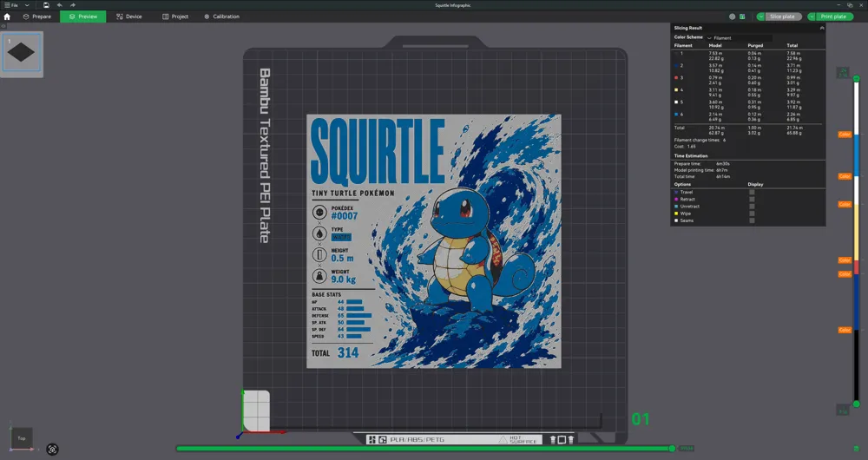Image resolution: width=868 pixels, height=460 pixels.
Task: Click the "Time Estimation" heading
Action: [691, 156]
